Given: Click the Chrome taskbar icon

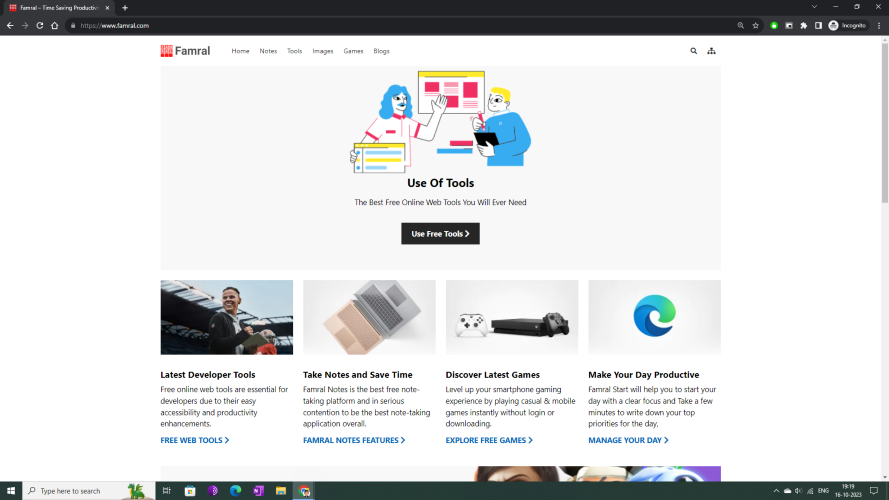Looking at the screenshot, I should click(304, 491).
